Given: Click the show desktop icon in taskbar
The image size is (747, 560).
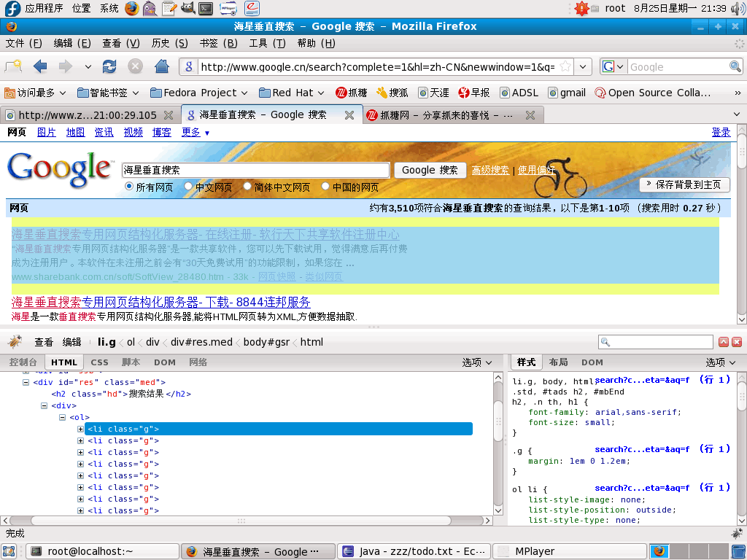Looking at the screenshot, I should click(x=9, y=551).
